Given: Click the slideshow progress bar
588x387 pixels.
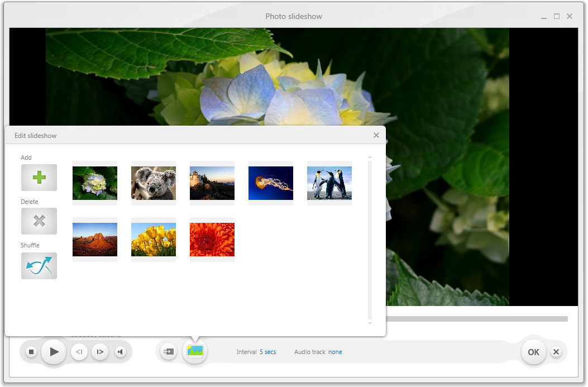Looking at the screenshot, I should (x=477, y=319).
